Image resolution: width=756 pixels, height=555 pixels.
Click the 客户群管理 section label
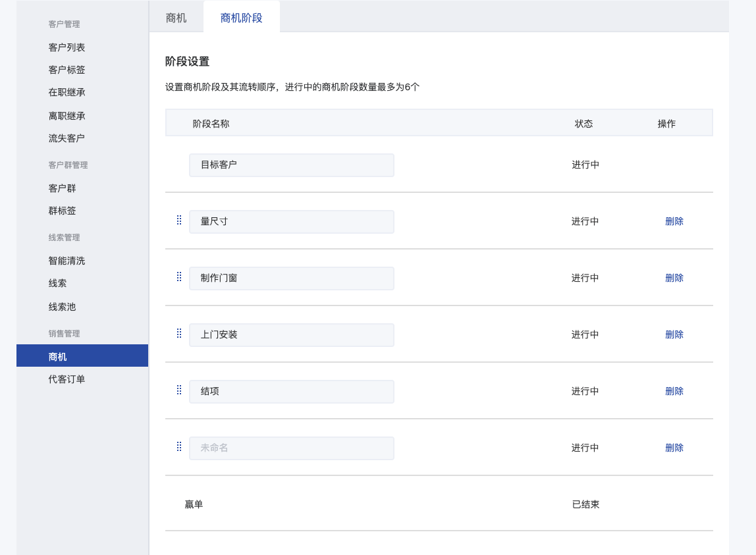pyautogui.click(x=68, y=165)
